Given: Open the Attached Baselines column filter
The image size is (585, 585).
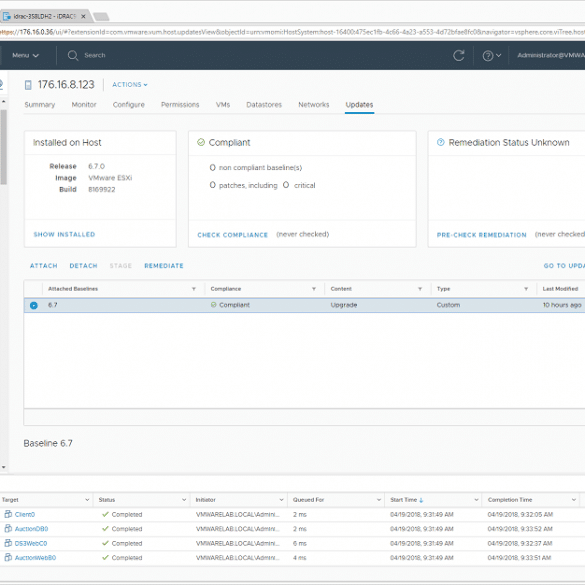Looking at the screenshot, I should 194,289.
